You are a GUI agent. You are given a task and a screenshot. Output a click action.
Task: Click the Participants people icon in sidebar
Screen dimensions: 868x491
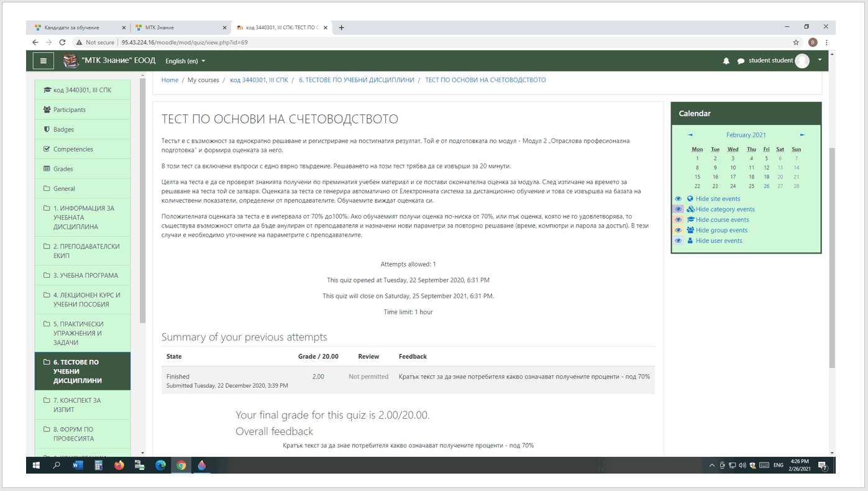point(47,109)
